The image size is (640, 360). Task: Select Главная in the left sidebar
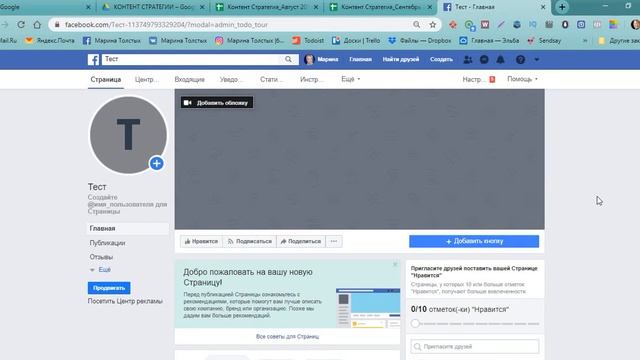point(128,228)
